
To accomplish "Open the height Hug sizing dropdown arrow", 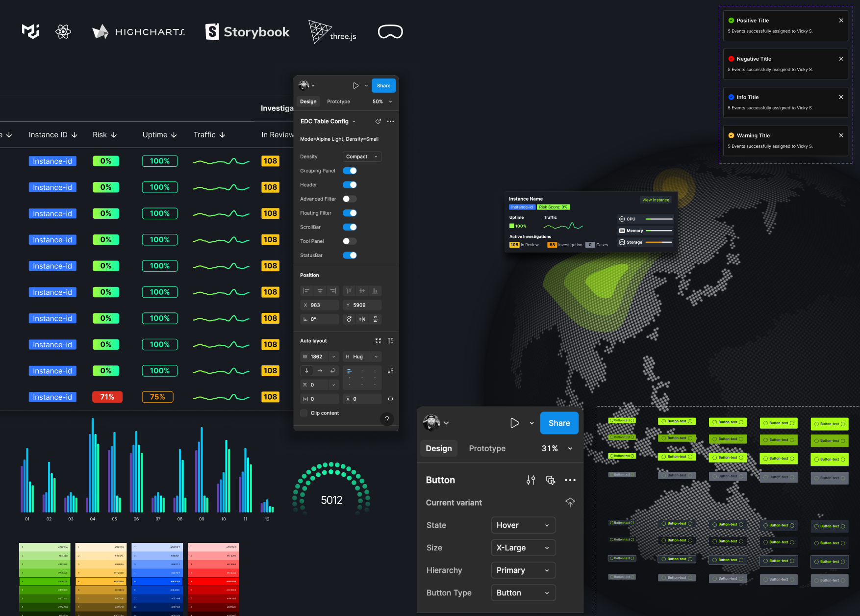I will [376, 357].
